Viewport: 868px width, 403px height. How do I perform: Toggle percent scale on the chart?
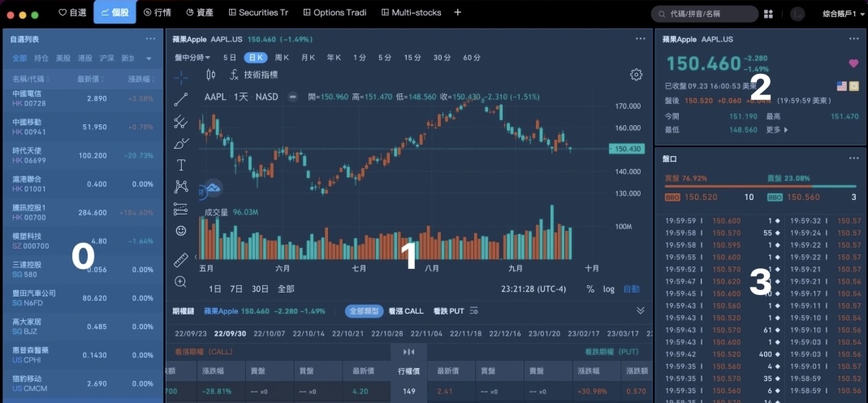point(590,288)
